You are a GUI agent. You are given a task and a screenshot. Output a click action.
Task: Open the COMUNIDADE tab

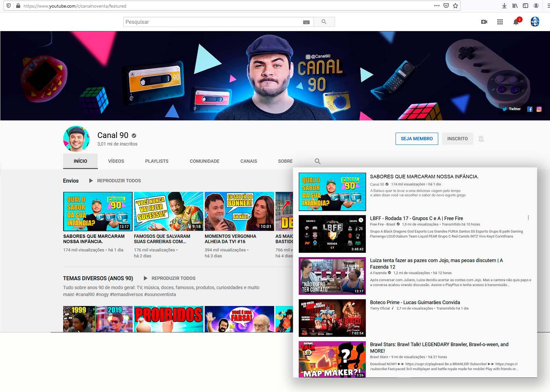pos(204,161)
